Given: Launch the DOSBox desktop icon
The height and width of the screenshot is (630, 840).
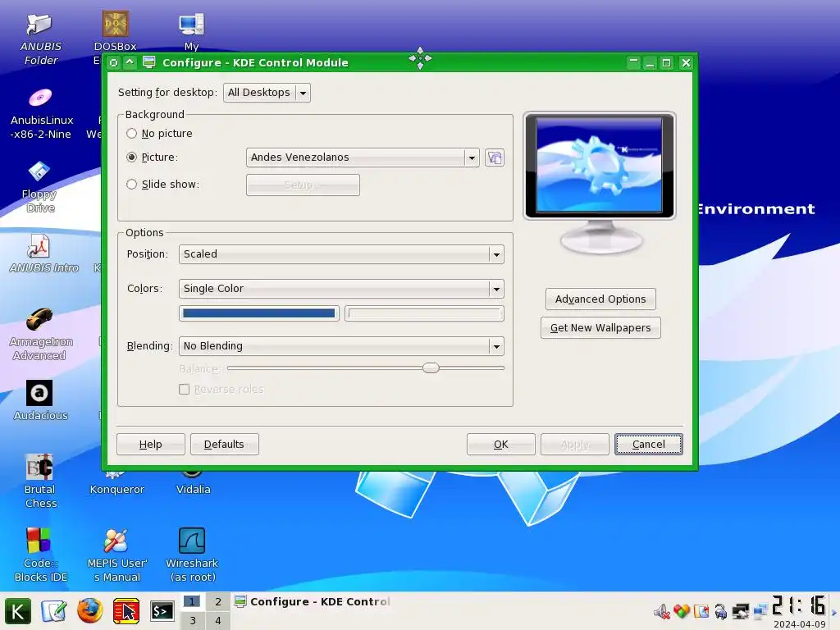Looking at the screenshot, I should point(116,25).
